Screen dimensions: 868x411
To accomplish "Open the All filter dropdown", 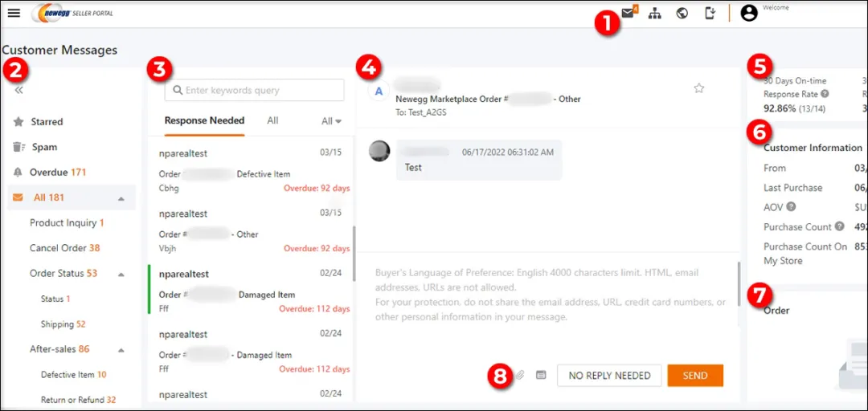I will 331,121.
